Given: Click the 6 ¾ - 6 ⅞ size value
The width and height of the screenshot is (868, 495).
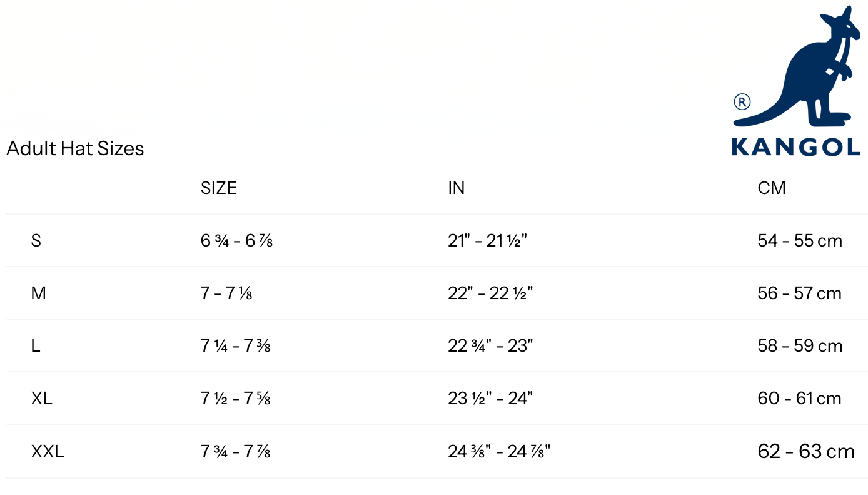Looking at the screenshot, I should (x=236, y=241).
